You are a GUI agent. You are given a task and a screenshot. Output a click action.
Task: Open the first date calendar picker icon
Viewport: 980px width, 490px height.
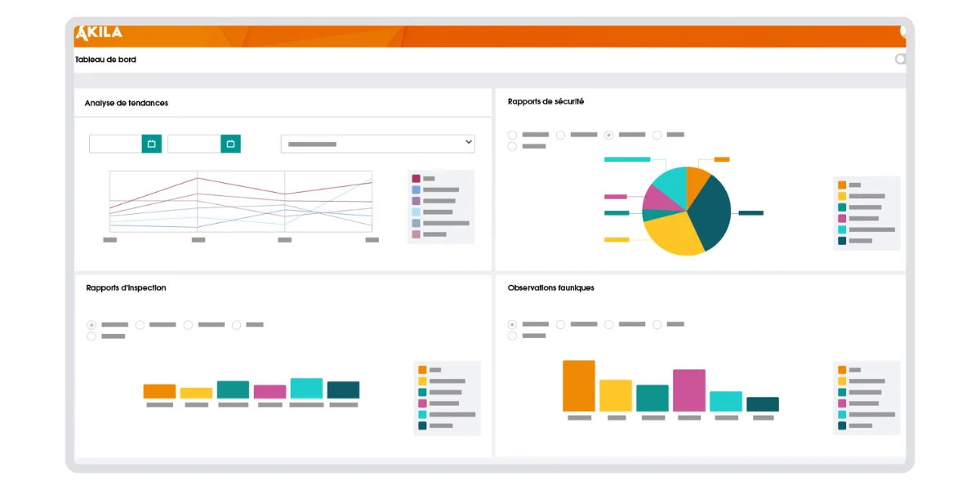click(151, 144)
